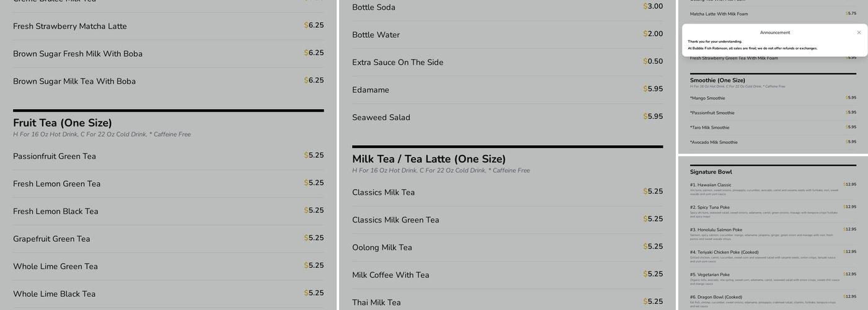Choose Taro Milk Smoothie
The width and height of the screenshot is (868, 310).
point(709,128)
